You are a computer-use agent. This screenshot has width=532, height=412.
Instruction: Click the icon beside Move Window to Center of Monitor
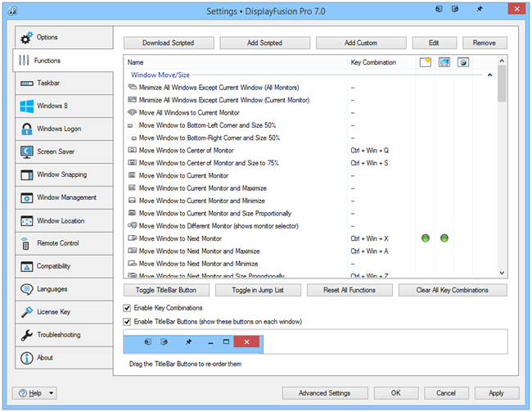tap(132, 150)
